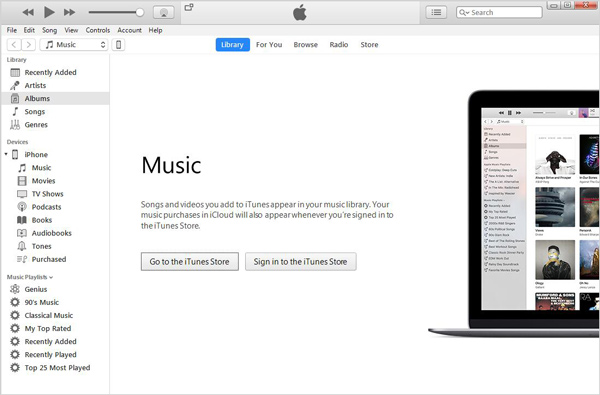Click the volume slider knob
The image size is (600, 395).
point(140,12)
